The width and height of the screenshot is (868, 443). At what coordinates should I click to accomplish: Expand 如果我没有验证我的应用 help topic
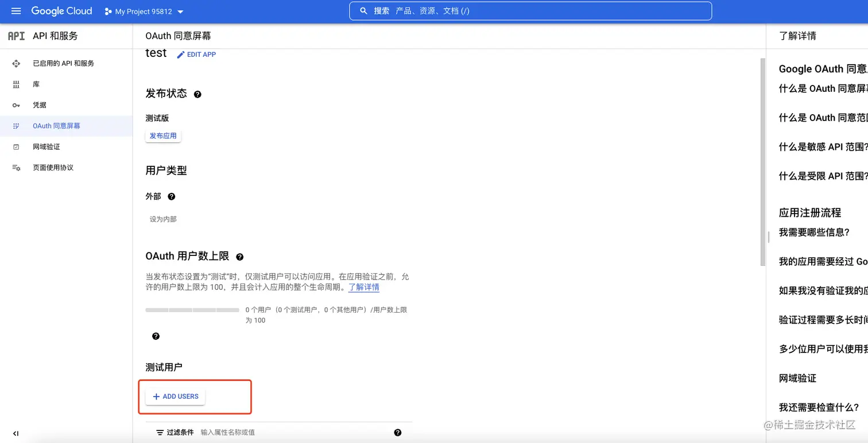pos(823,291)
